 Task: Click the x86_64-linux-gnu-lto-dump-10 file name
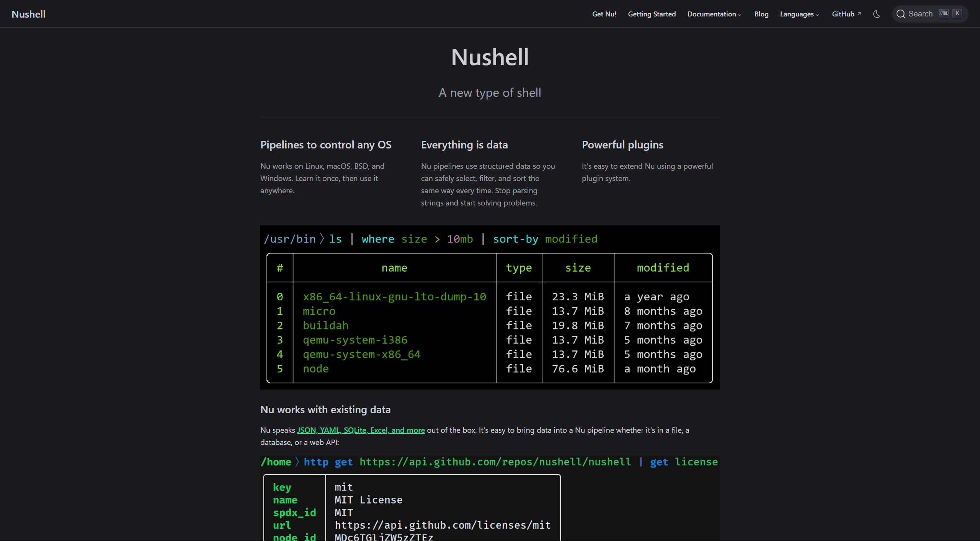pos(394,297)
